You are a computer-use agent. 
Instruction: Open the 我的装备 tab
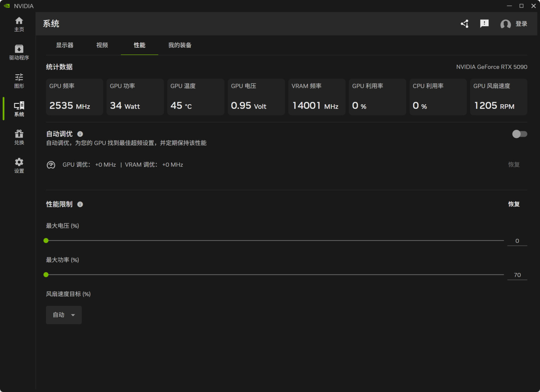point(180,45)
